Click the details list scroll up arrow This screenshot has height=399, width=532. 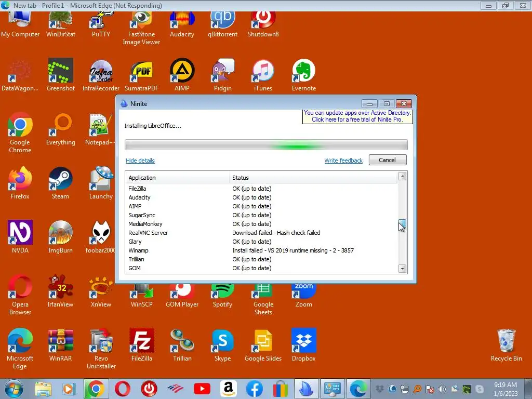coord(403,176)
